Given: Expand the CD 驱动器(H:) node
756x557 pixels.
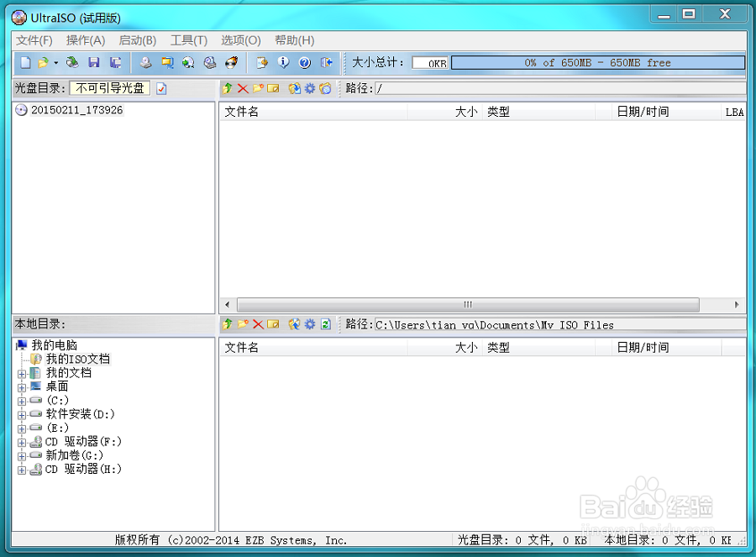Looking at the screenshot, I should point(22,470).
